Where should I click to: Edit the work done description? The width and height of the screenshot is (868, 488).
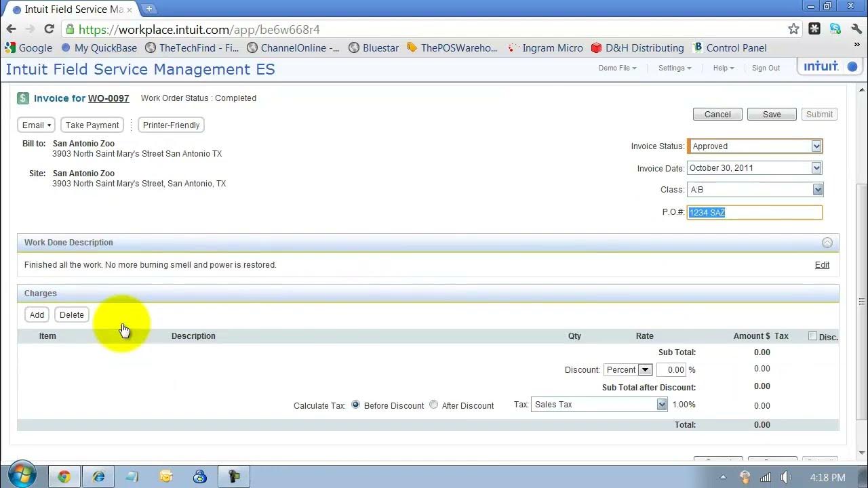coord(822,265)
